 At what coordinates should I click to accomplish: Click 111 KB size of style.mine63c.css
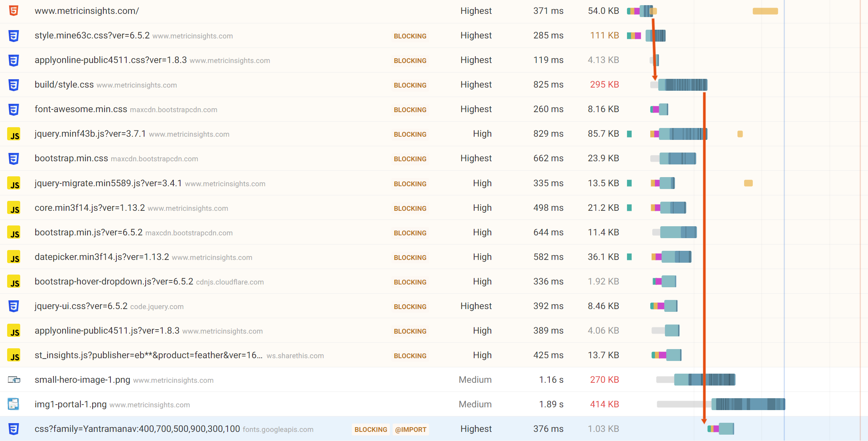[604, 35]
